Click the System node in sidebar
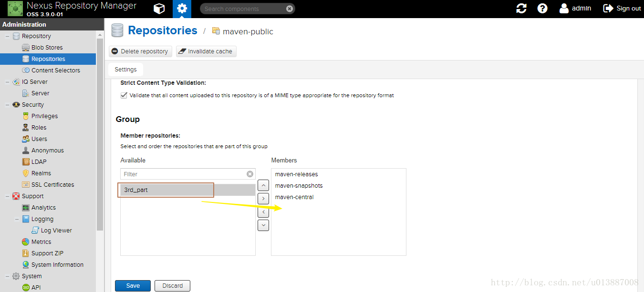Image resolution: width=644 pixels, height=292 pixels. point(31,276)
